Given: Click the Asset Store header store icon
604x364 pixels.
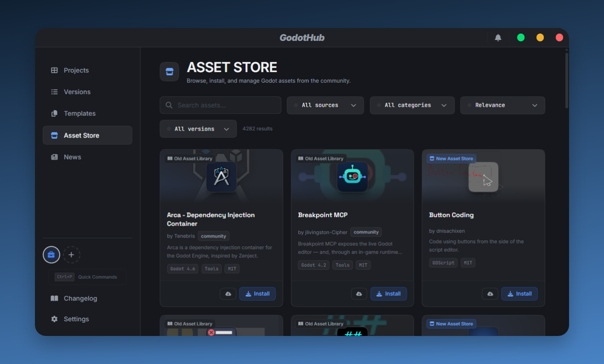Looking at the screenshot, I should click(x=169, y=72).
